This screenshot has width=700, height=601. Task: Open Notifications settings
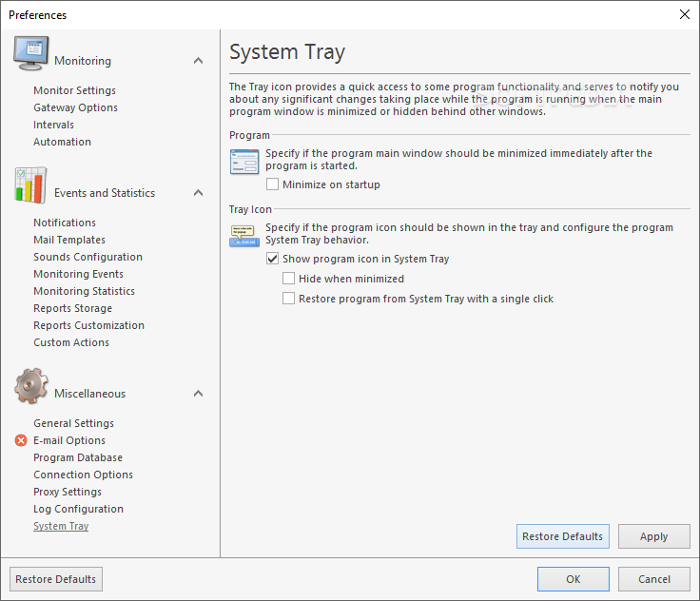(x=65, y=223)
